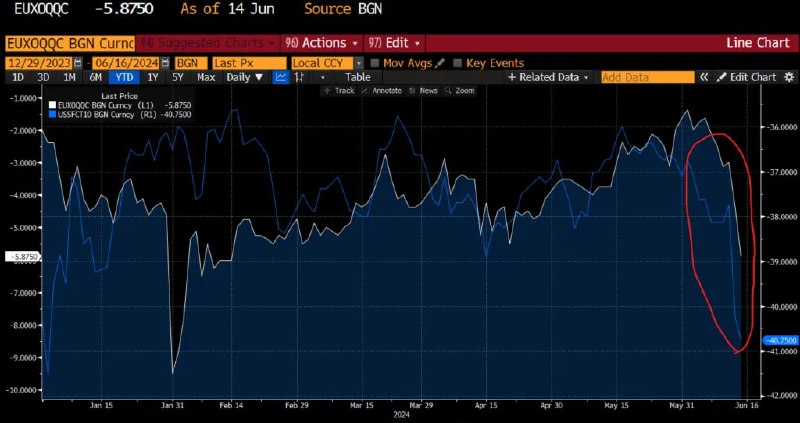
Task: Collapse panel with double chevron icon
Action: pos(704,78)
